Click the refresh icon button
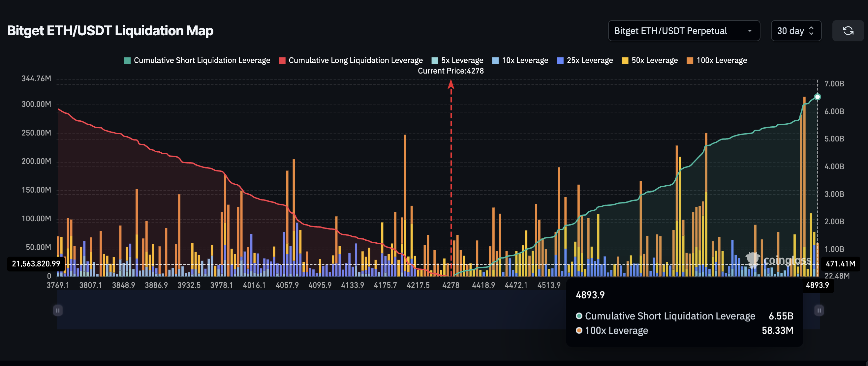Viewport: 868px width, 366px height. point(848,31)
